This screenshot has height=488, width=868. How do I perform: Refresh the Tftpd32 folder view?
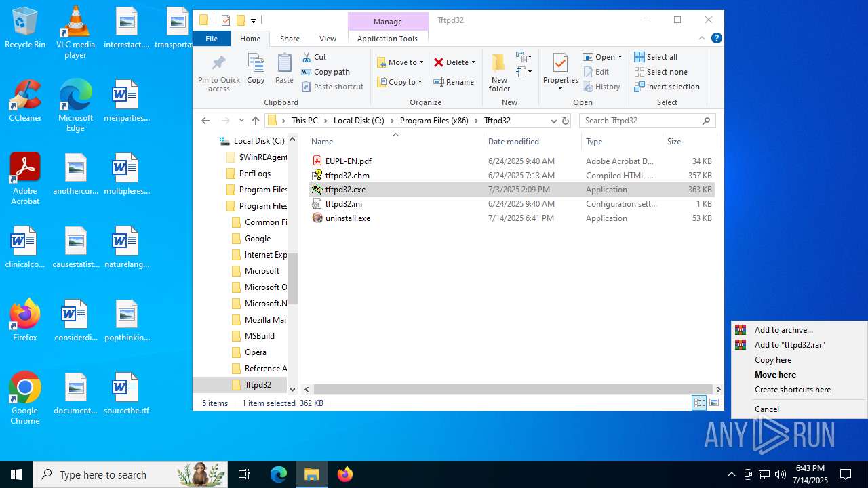(566, 121)
